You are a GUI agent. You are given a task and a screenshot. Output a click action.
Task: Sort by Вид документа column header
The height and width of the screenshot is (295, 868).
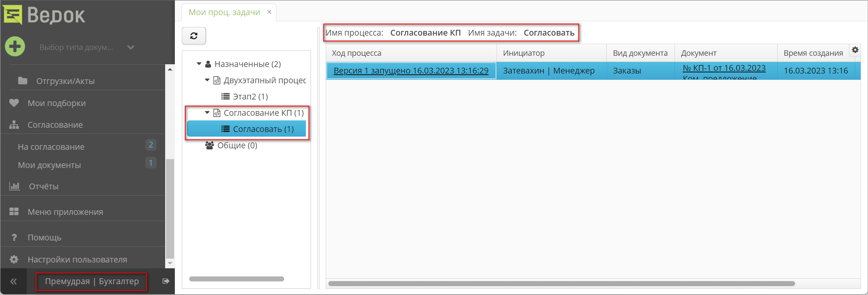point(640,53)
